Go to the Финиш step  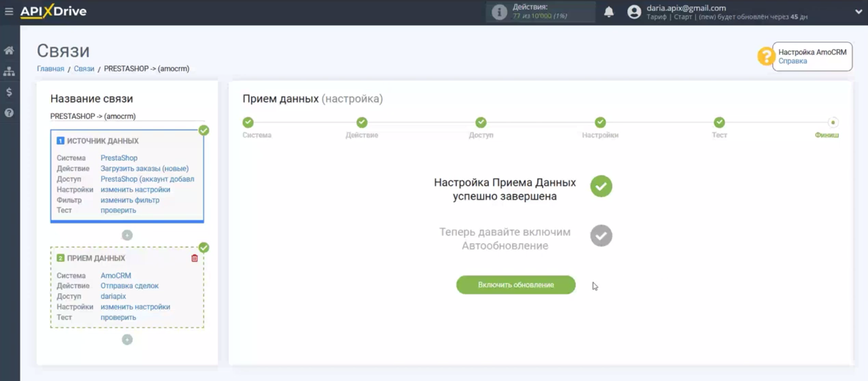pos(832,122)
